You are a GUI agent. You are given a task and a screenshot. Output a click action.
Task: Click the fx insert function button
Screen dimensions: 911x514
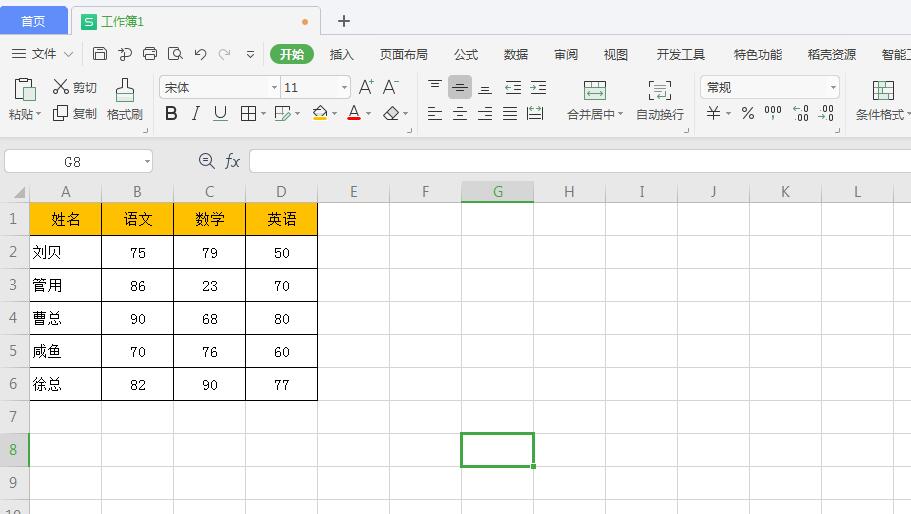coord(232,161)
